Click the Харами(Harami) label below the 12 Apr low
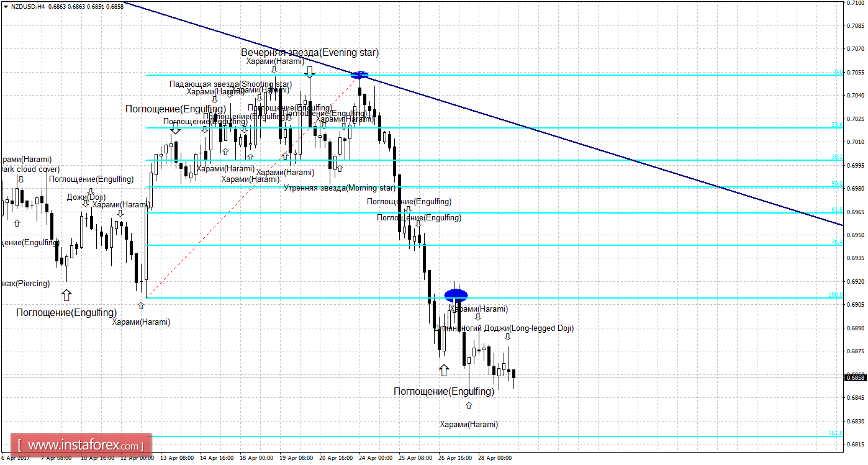The height and width of the screenshot is (465, 868). point(141,322)
